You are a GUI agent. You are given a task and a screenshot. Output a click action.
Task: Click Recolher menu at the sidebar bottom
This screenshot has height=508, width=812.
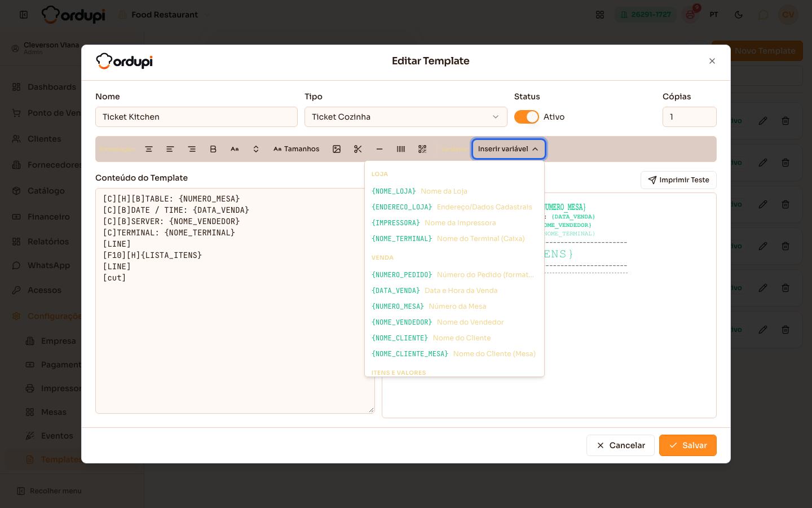pyautogui.click(x=49, y=491)
